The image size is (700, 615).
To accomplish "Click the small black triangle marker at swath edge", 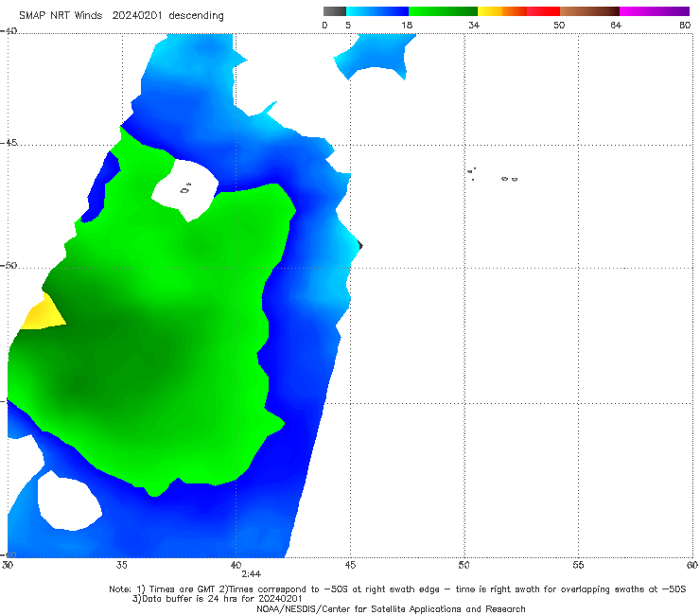I will tap(360, 246).
